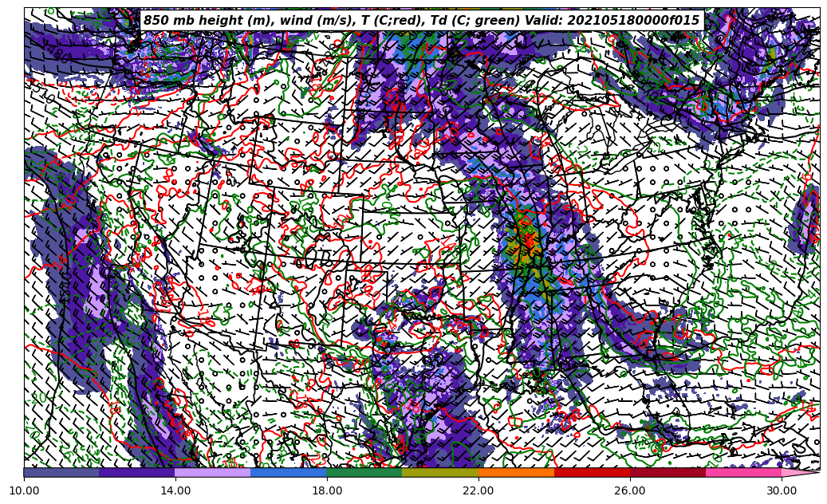Click the 22.00 colorbar tick label

[478, 490]
